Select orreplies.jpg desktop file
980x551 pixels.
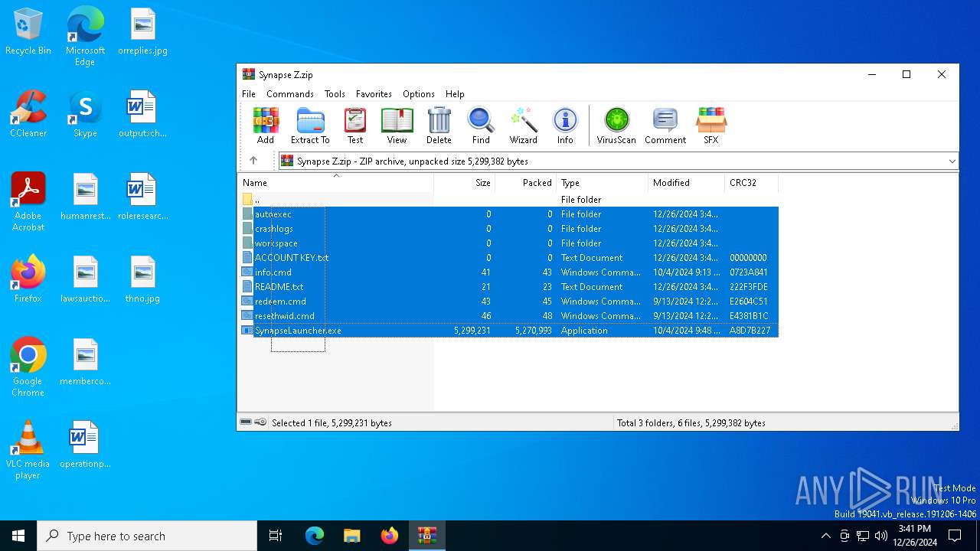coord(143,32)
